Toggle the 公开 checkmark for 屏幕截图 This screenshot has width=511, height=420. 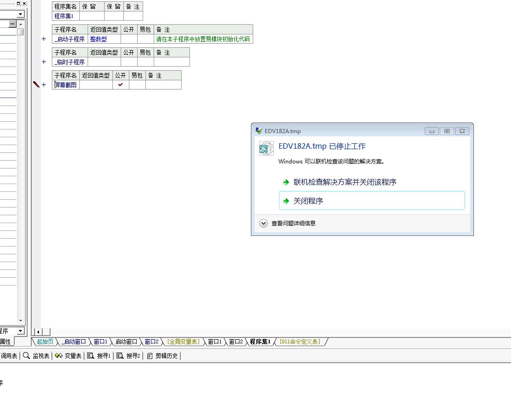(121, 85)
